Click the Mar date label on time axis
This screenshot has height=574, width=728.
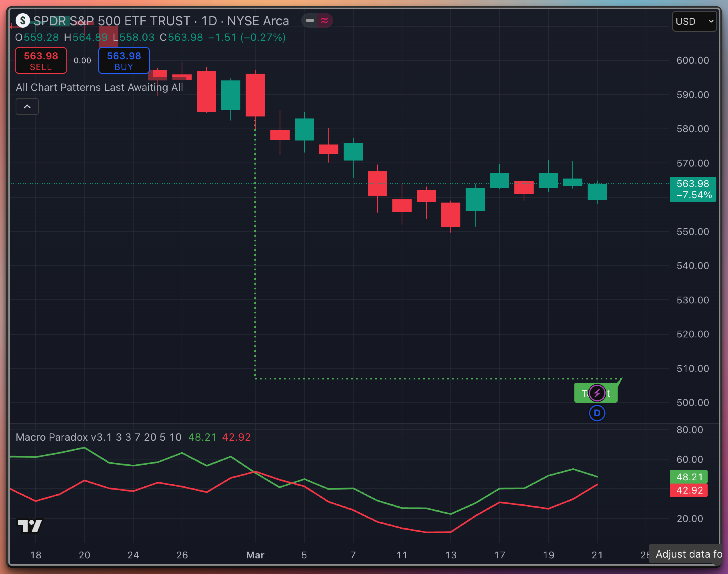[255, 555]
